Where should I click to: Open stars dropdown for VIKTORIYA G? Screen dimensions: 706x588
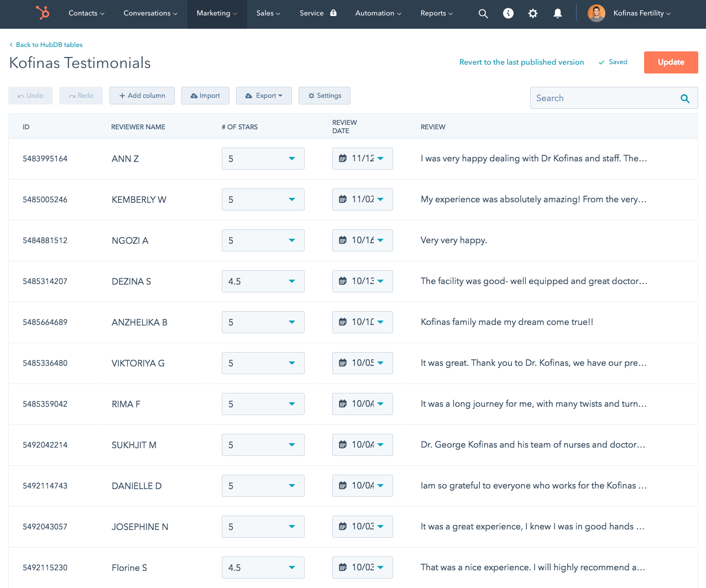[x=263, y=363]
